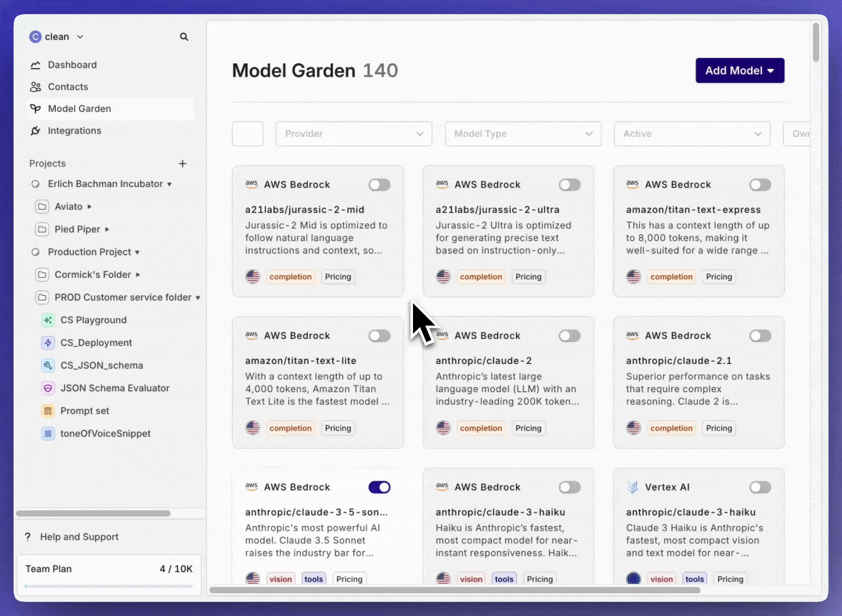Disable the anthropic/claude-3-5-sonnet toggle
Image resolution: width=842 pixels, height=616 pixels.
(x=379, y=487)
